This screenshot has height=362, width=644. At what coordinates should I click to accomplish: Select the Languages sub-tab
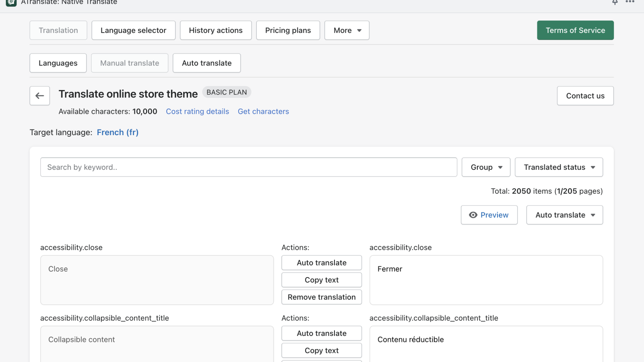58,63
